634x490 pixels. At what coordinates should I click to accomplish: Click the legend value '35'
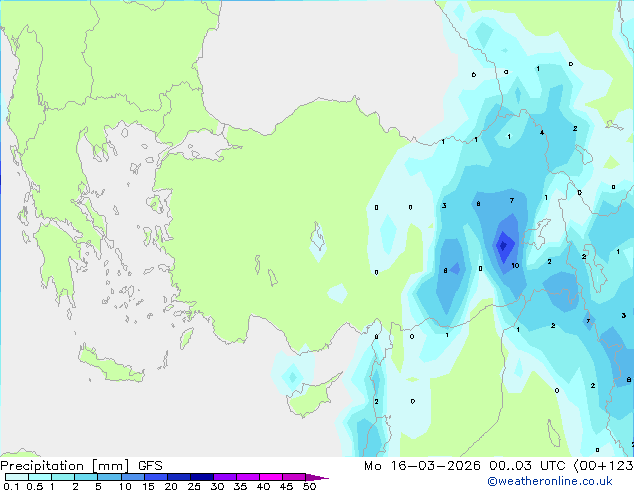240,486
